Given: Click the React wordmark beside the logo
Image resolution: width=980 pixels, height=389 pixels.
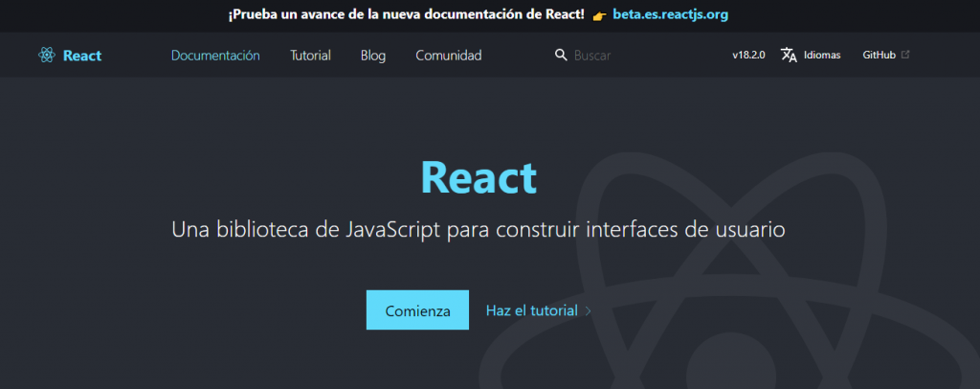Looking at the screenshot, I should point(82,56).
